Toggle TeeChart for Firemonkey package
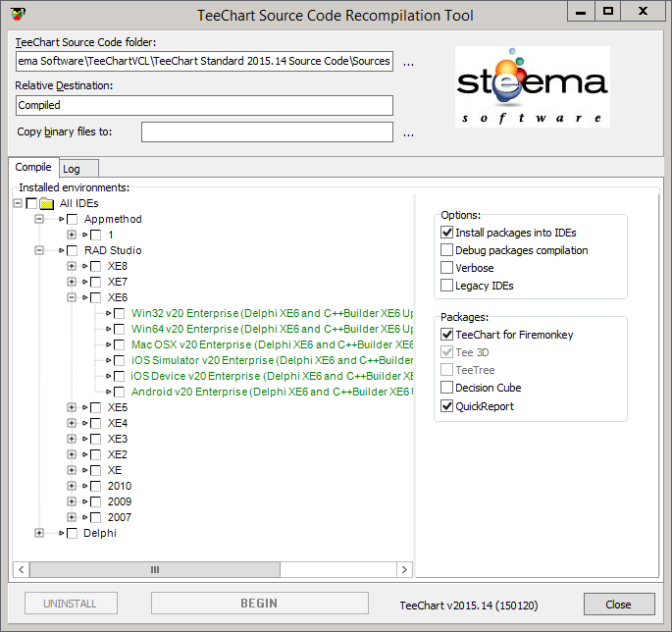Screen dimensions: 672x632 tap(446, 335)
